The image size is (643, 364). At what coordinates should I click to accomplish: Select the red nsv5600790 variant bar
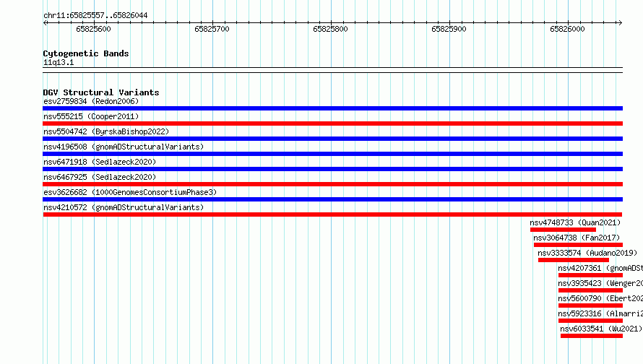590,305
